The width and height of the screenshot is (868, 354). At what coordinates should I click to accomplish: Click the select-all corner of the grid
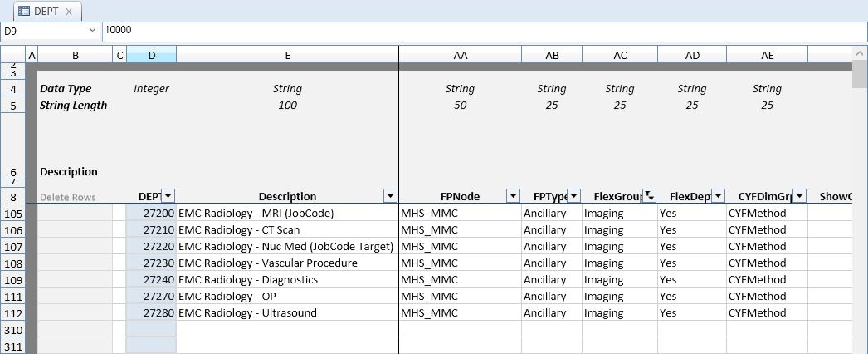pyautogui.click(x=12, y=55)
